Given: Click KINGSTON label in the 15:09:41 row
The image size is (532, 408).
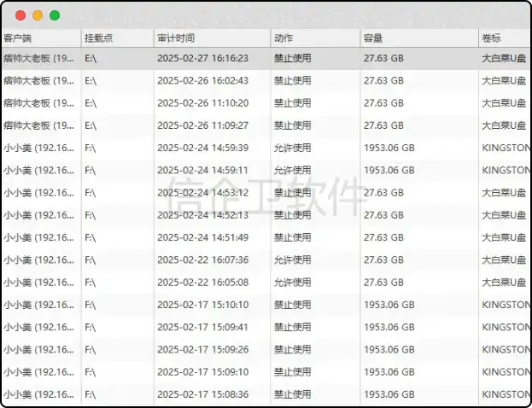Looking at the screenshot, I should [506, 327].
